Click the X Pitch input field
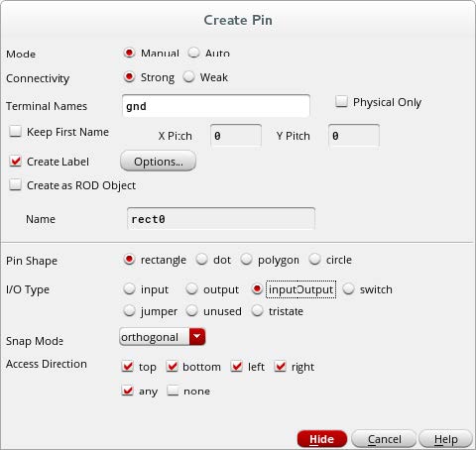Image resolution: width=476 pixels, height=450 pixels. click(236, 136)
